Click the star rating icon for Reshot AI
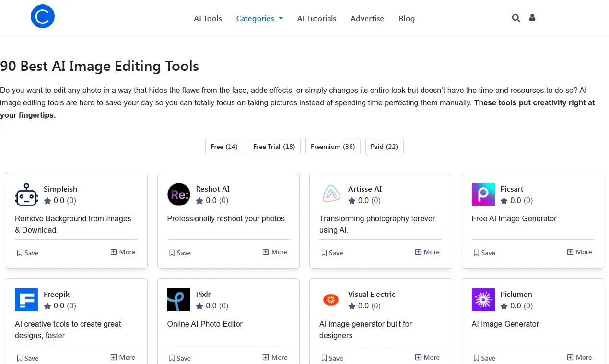This screenshot has height=364, width=609. tap(199, 201)
